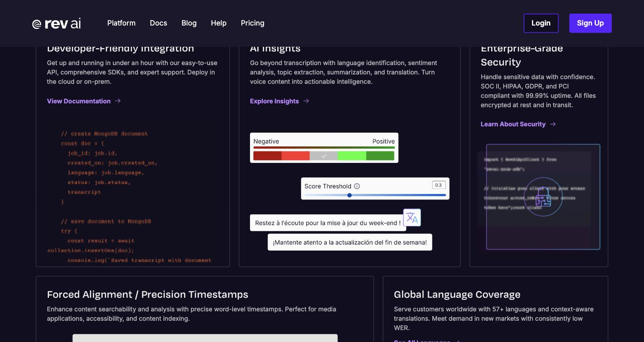Click the Negative label on sentiment bar

pyautogui.click(x=266, y=141)
